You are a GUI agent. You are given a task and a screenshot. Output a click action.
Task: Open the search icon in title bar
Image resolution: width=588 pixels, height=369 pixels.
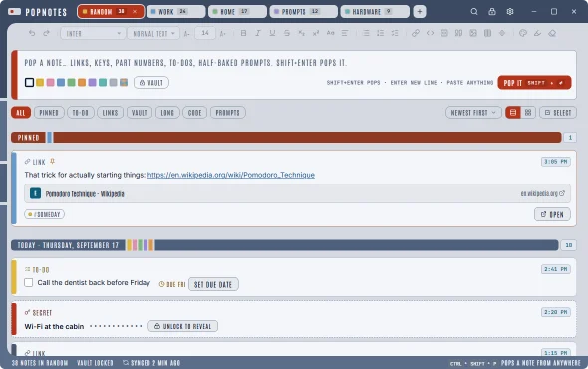[474, 12]
